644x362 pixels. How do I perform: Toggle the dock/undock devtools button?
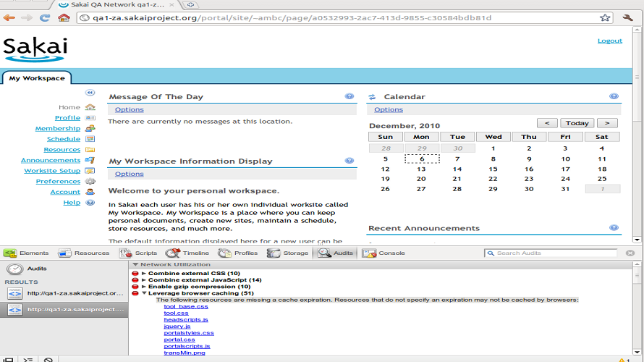pyautogui.click(x=8, y=359)
